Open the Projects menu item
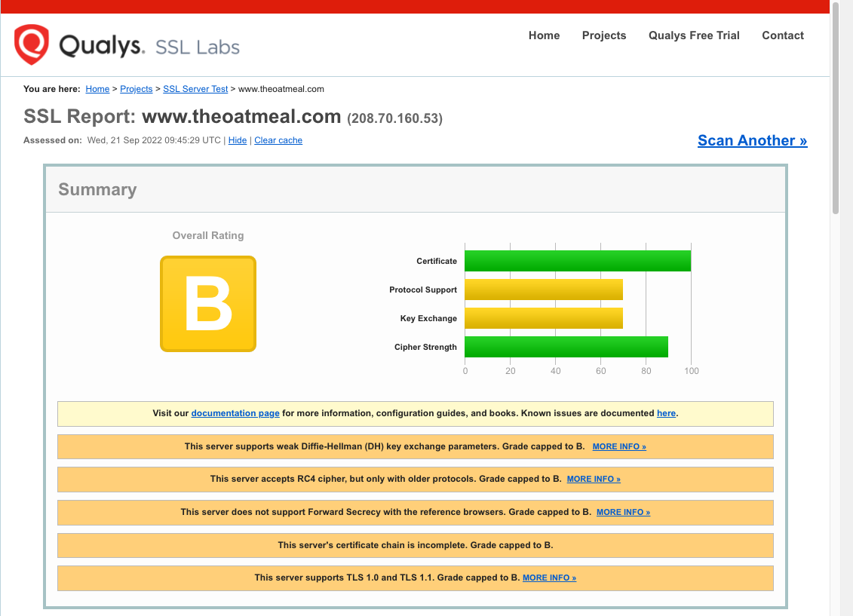Screen dimensions: 853x616 (603, 35)
